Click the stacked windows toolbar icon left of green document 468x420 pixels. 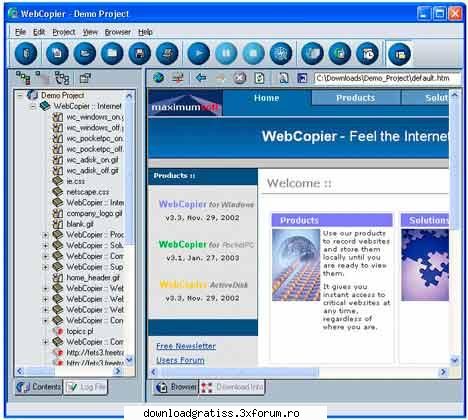pos(312,53)
